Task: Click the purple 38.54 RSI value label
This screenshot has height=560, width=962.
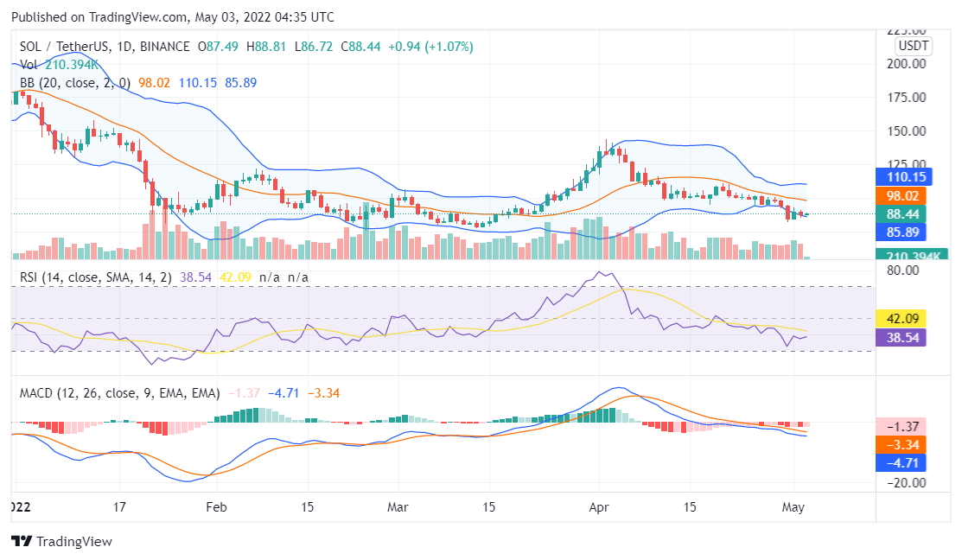Action: point(901,339)
